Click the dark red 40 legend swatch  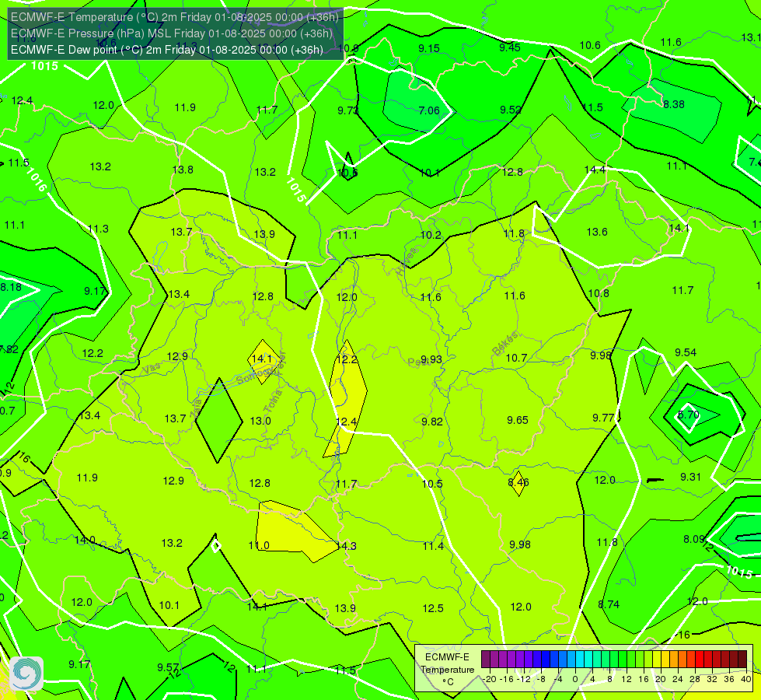(x=742, y=660)
